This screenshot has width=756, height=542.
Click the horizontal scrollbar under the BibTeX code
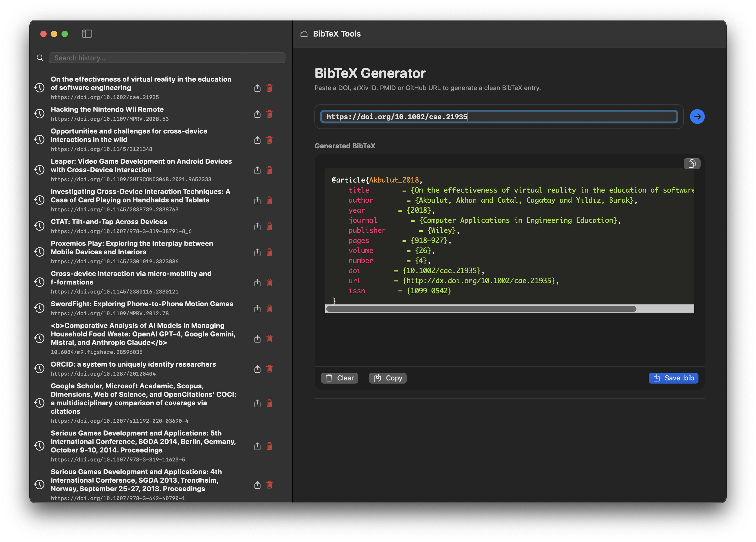pos(481,309)
